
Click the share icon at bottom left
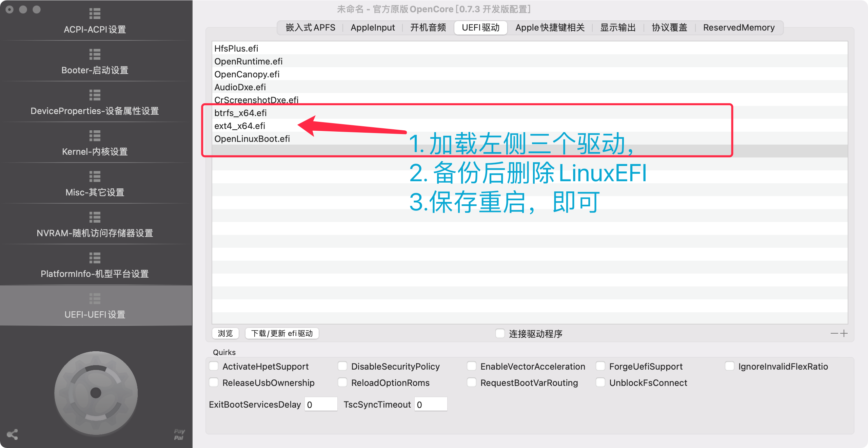tap(12, 434)
